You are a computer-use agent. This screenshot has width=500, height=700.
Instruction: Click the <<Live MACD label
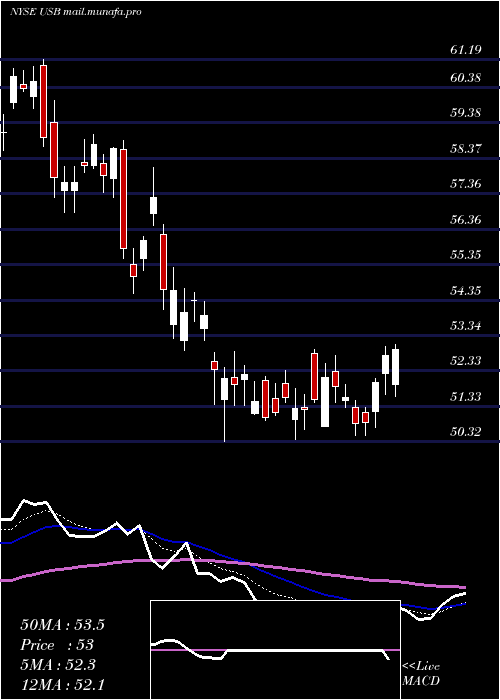coord(421,674)
